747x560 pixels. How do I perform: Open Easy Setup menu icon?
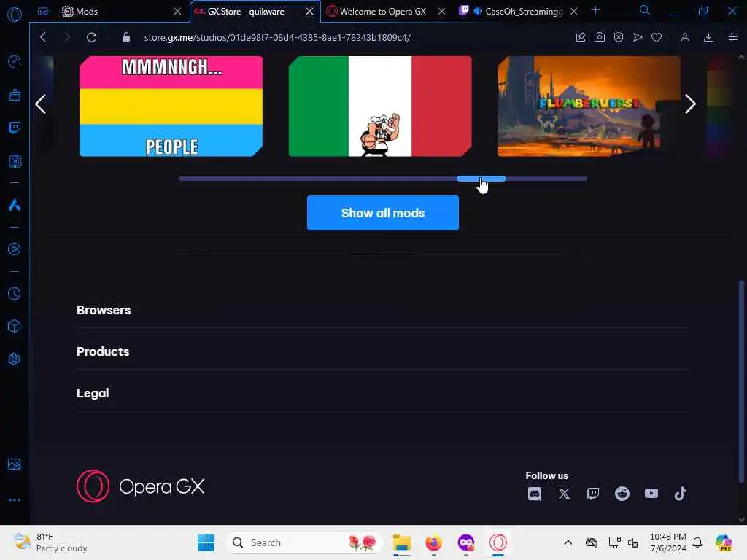pyautogui.click(x=732, y=37)
